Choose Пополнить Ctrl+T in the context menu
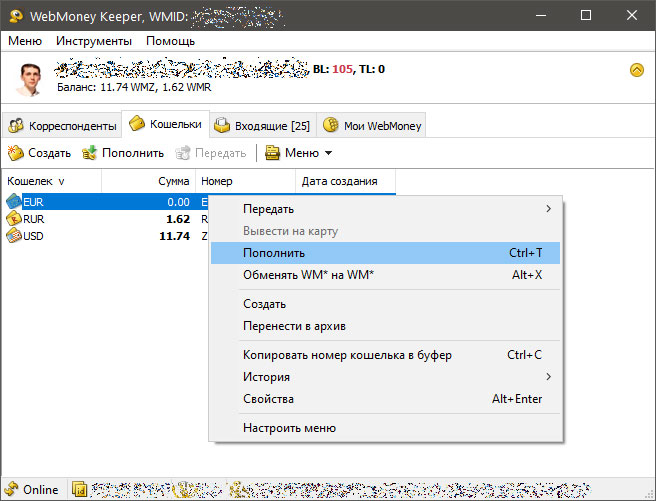This screenshot has width=656, height=501. point(385,253)
